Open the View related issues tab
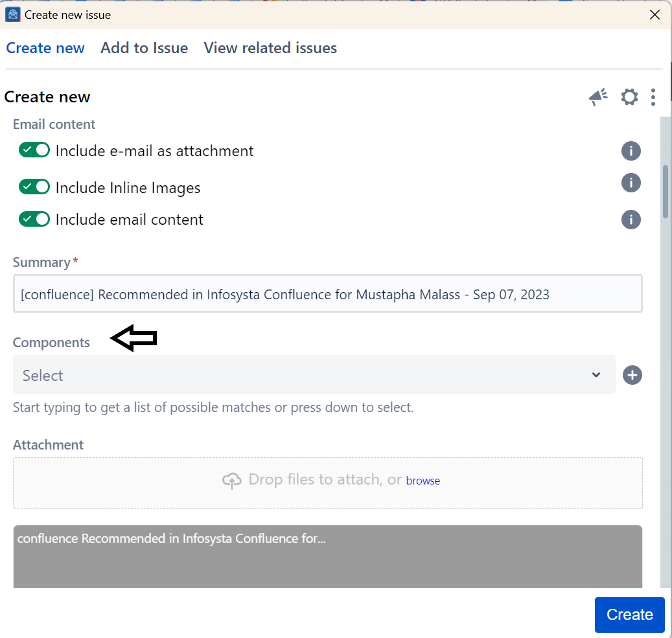 pyautogui.click(x=270, y=48)
